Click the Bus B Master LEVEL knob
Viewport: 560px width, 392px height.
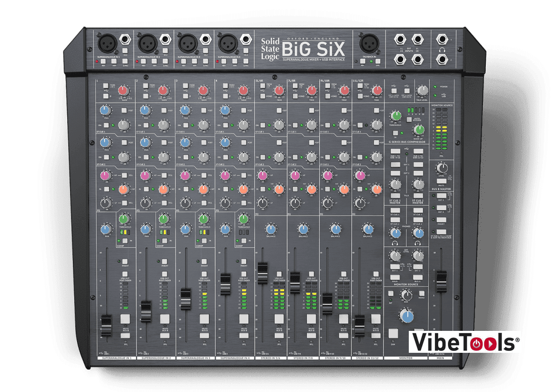pos(441,168)
